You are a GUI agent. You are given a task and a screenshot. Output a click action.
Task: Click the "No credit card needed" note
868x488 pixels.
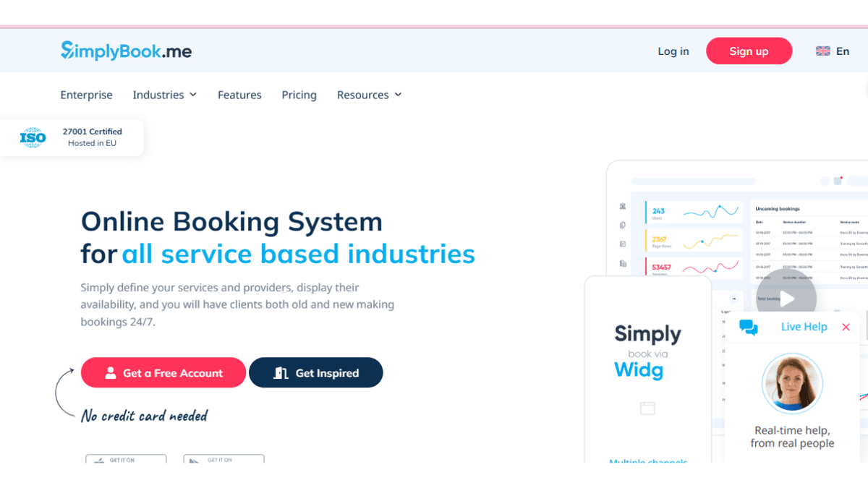[x=145, y=416]
